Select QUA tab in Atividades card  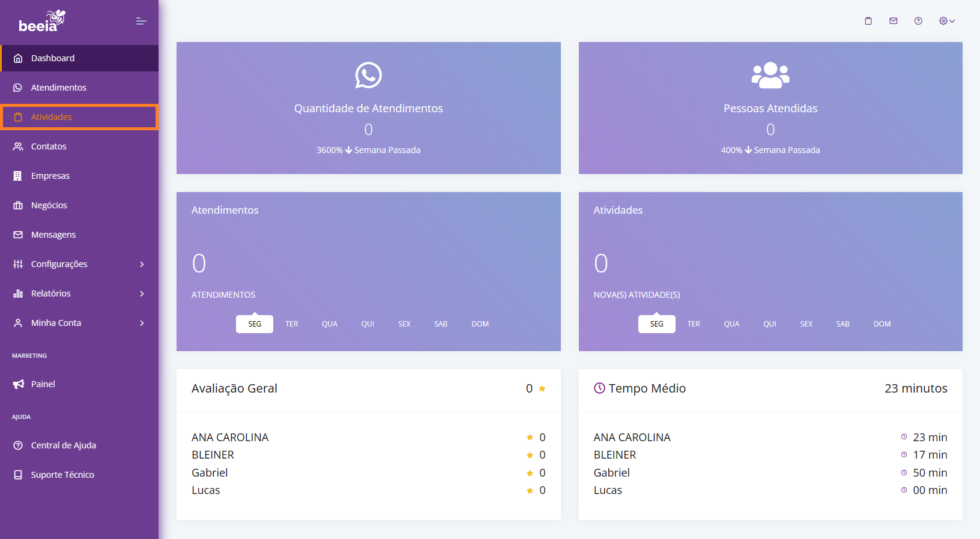(x=731, y=324)
